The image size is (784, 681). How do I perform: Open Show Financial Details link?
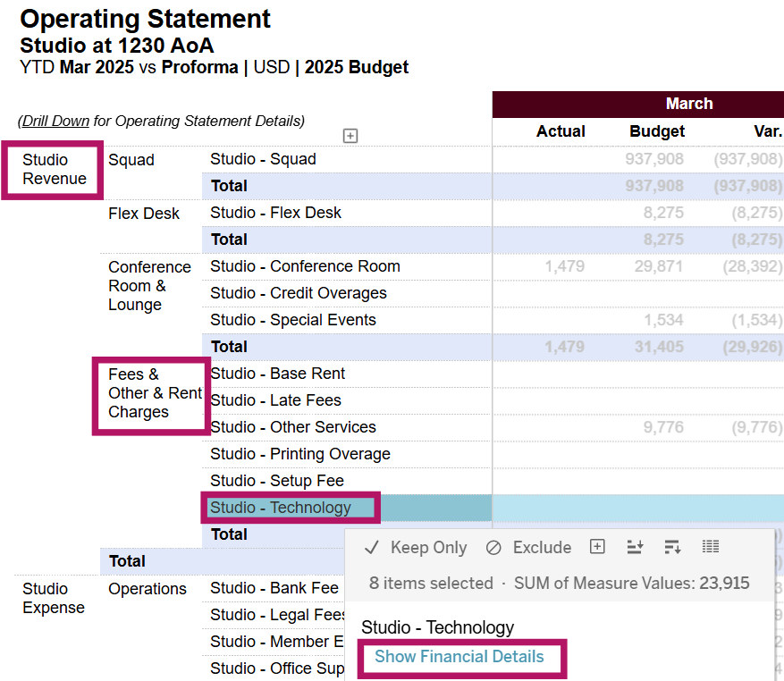coord(459,657)
